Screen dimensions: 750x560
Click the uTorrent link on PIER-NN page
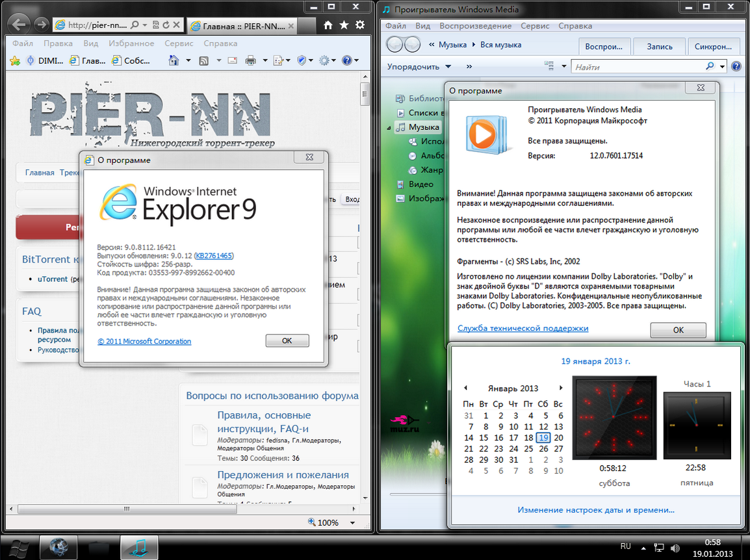(53, 279)
